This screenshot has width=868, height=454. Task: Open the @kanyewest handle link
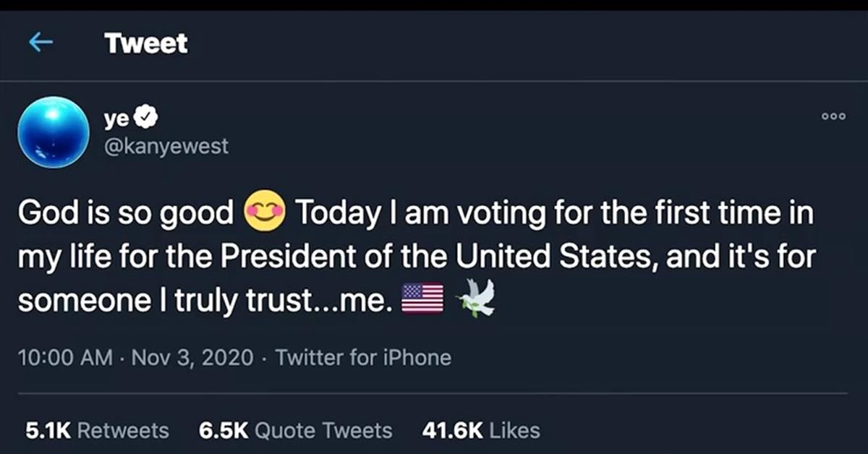[166, 145]
